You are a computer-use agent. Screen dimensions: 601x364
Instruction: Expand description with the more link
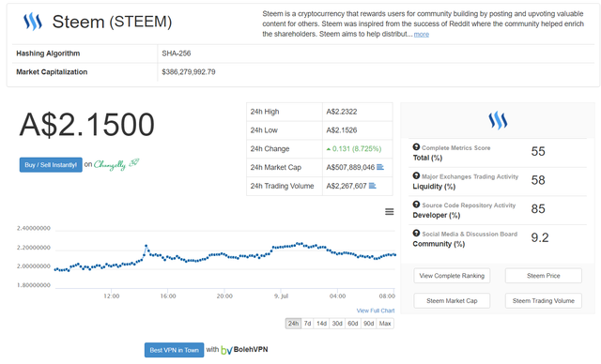422,34
